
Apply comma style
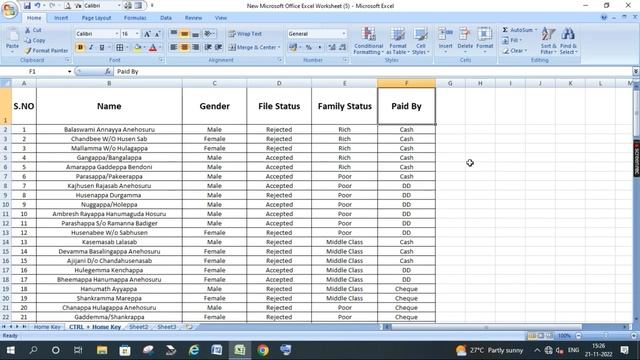320,48
